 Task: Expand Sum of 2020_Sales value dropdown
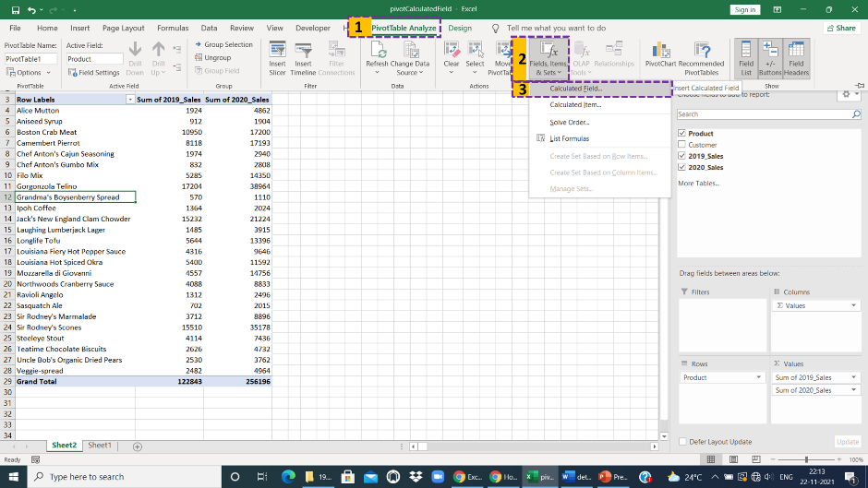point(853,390)
